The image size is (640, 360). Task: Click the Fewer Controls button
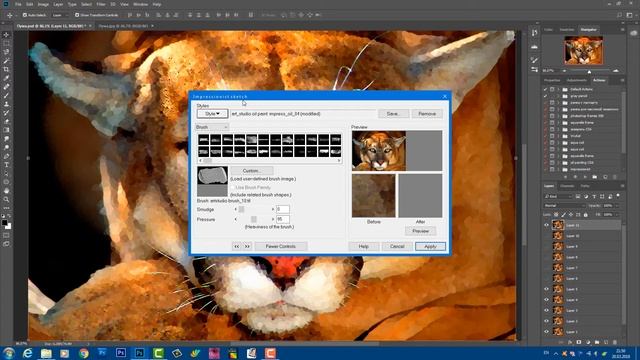280,247
